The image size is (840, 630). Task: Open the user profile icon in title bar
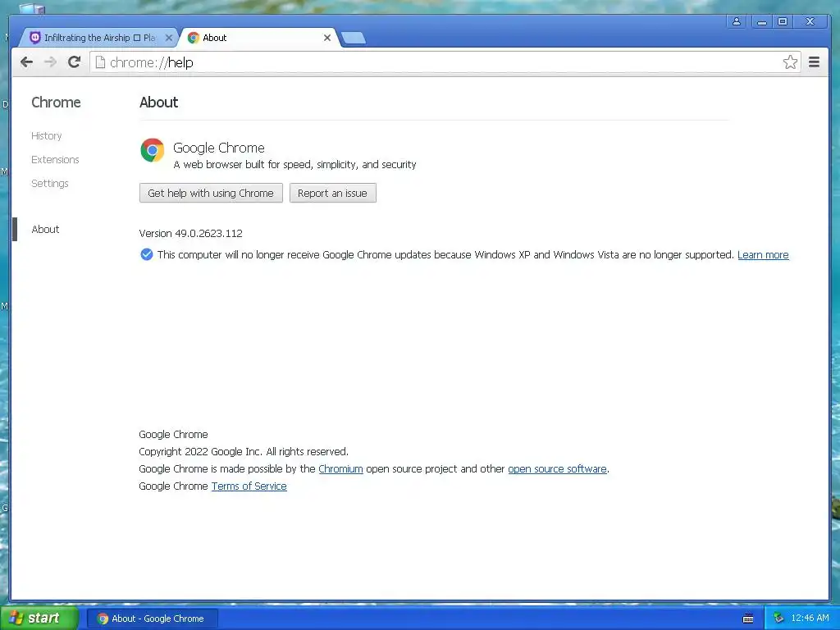click(737, 21)
